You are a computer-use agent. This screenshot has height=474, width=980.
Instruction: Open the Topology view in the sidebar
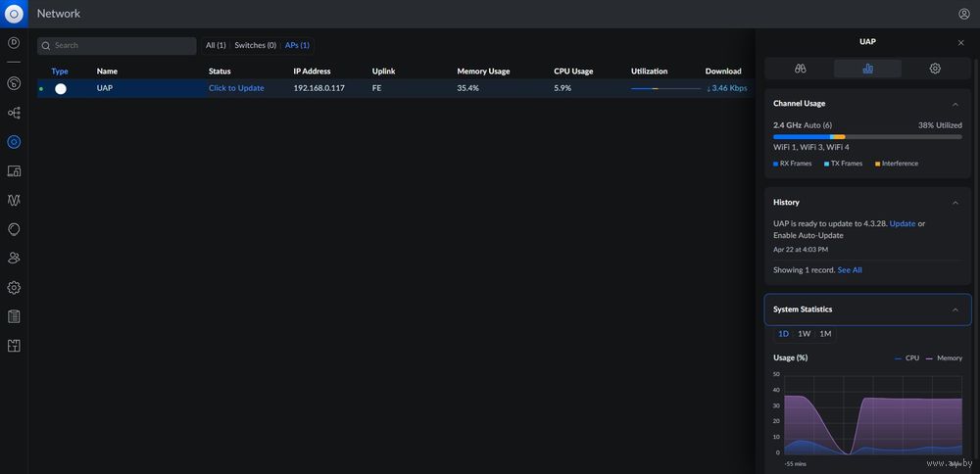tap(14, 113)
